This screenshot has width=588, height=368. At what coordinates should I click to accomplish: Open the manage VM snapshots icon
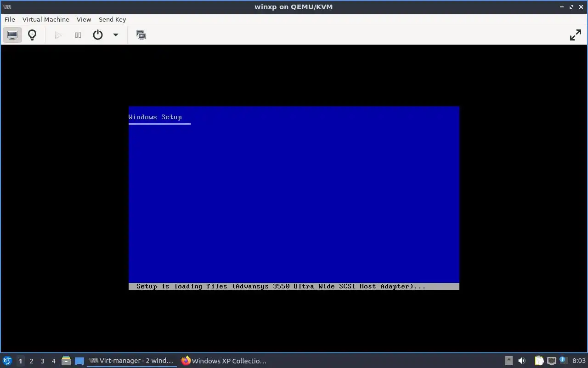141,35
